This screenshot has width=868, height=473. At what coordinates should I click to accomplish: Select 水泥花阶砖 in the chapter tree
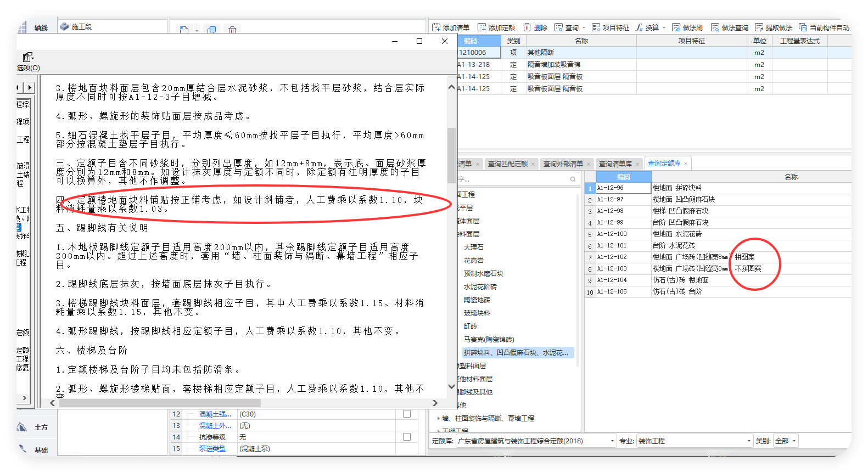(x=480, y=287)
